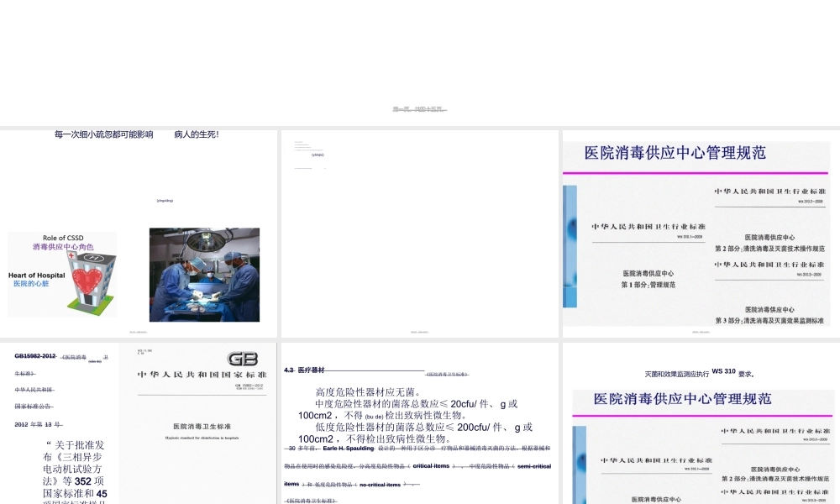Click the 4.3 医疗器材 section heading
Image resolution: width=840 pixels, height=504 pixels.
[305, 370]
